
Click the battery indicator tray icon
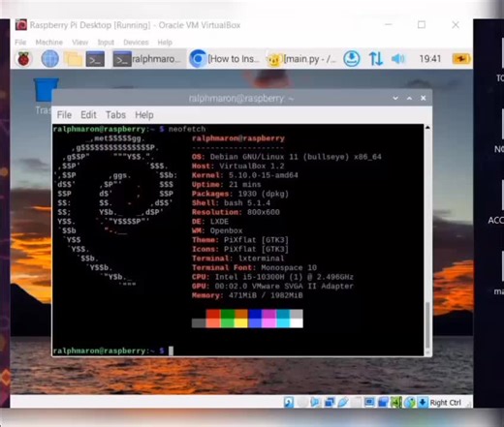(461, 59)
